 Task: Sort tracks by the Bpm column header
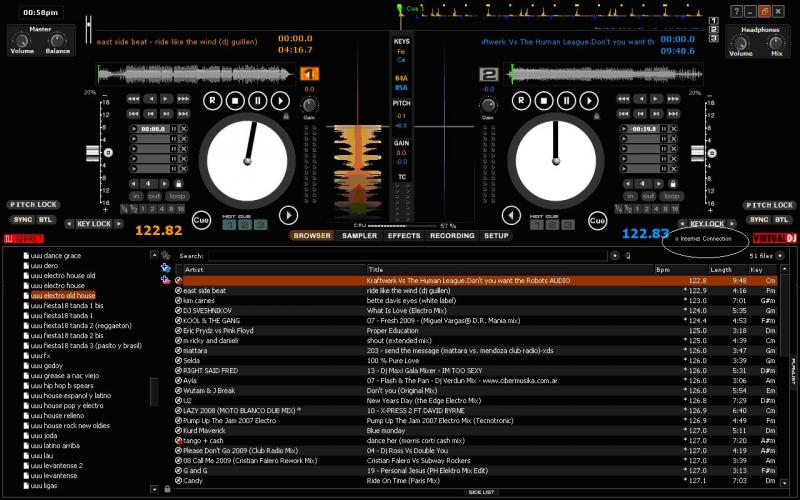coord(681,269)
